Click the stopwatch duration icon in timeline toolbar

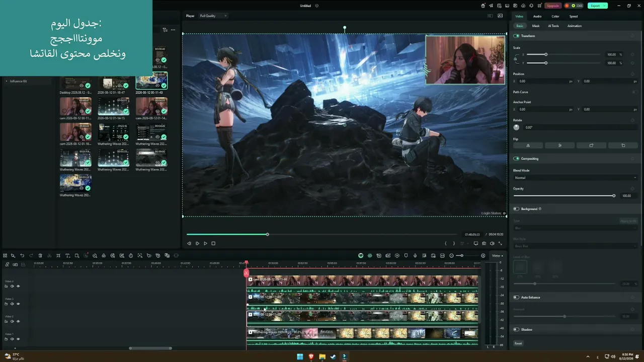(x=131, y=255)
